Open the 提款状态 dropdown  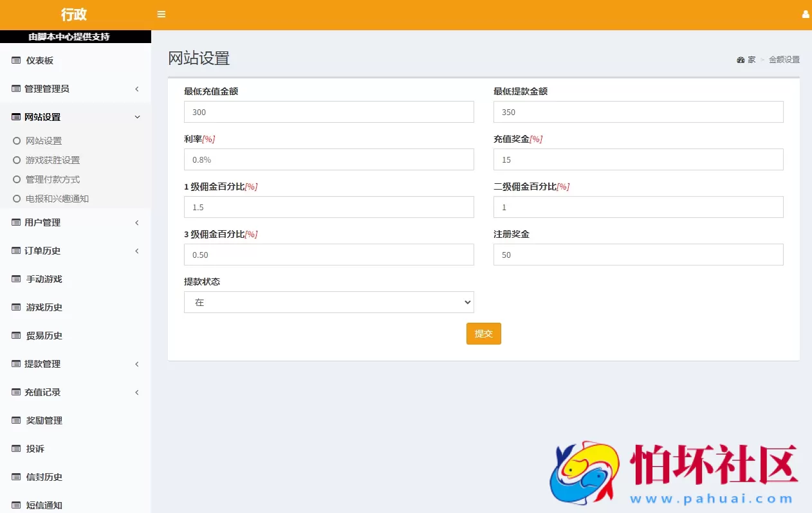(329, 302)
